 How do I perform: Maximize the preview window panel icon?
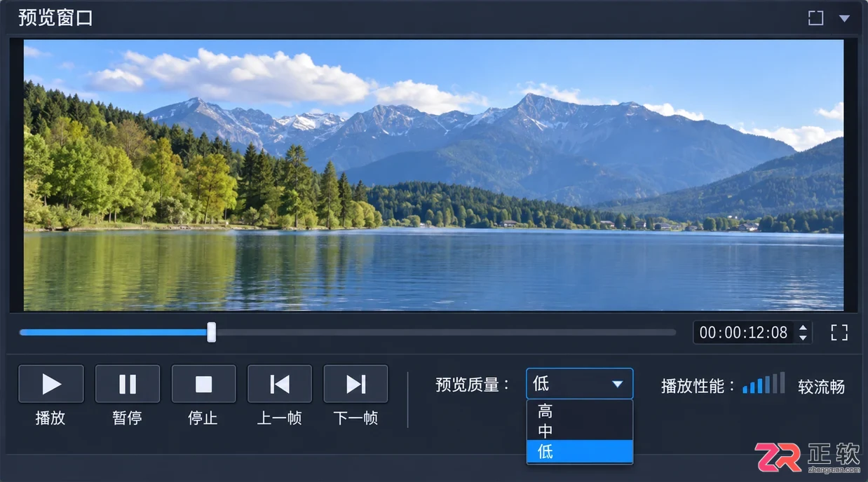pyautogui.click(x=815, y=18)
